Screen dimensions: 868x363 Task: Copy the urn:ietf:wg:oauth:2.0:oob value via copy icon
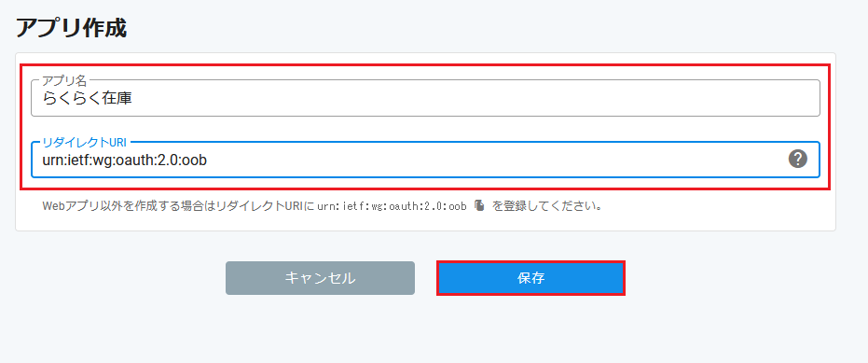(479, 206)
